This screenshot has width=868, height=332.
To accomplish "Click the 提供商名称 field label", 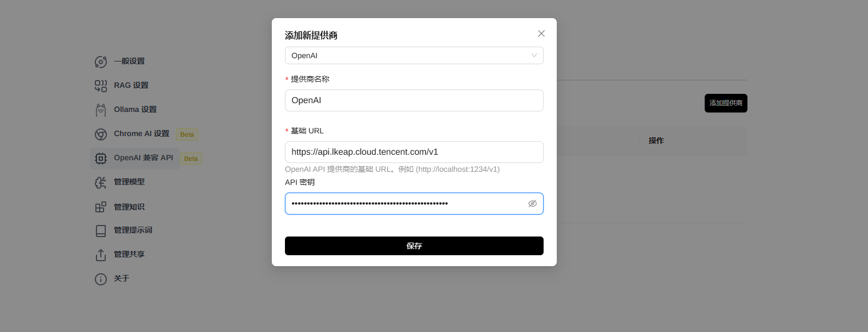I will [x=310, y=79].
